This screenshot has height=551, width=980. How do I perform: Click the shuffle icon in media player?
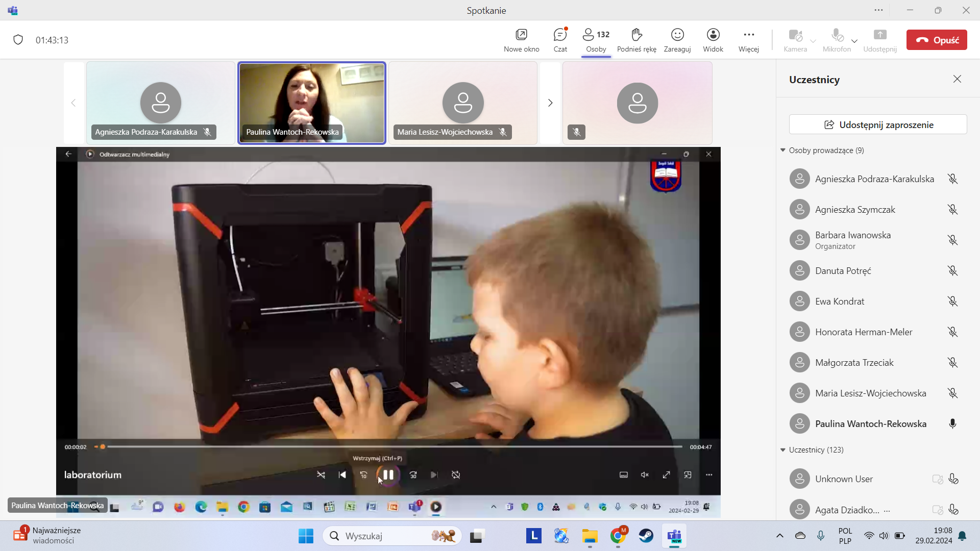click(321, 474)
